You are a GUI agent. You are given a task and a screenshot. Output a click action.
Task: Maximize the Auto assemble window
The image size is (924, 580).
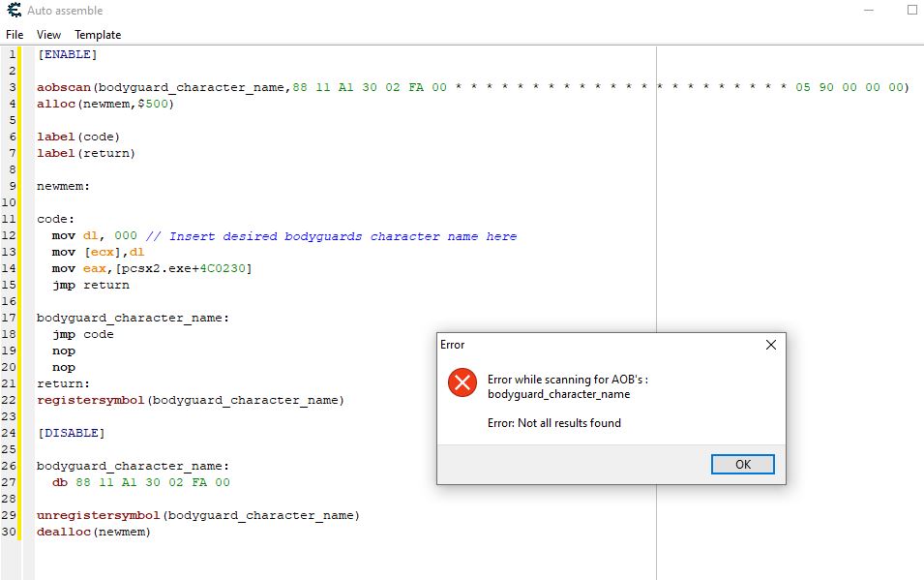(911, 10)
